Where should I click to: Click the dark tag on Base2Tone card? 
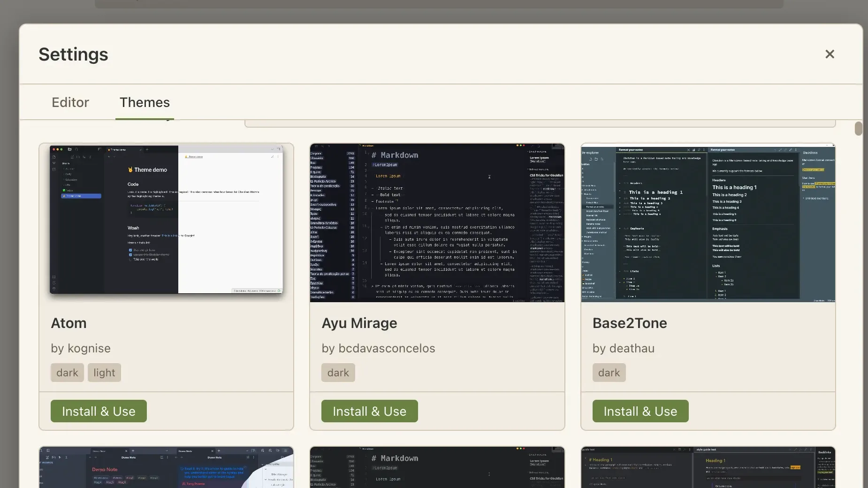[x=609, y=373]
